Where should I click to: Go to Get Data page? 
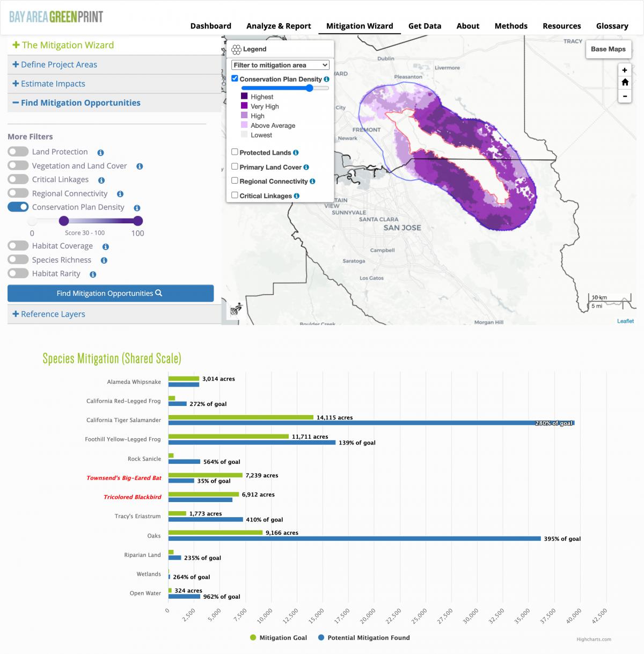425,26
